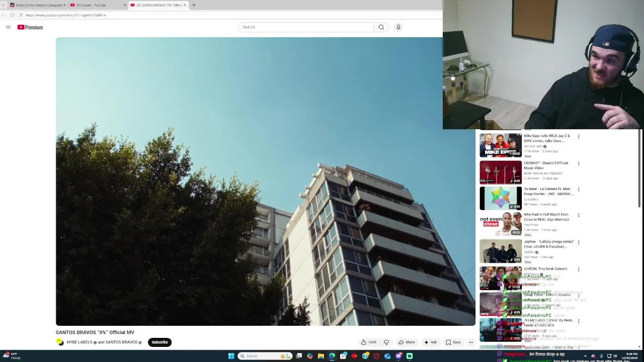Start voice search with the microphone

pos(398,27)
